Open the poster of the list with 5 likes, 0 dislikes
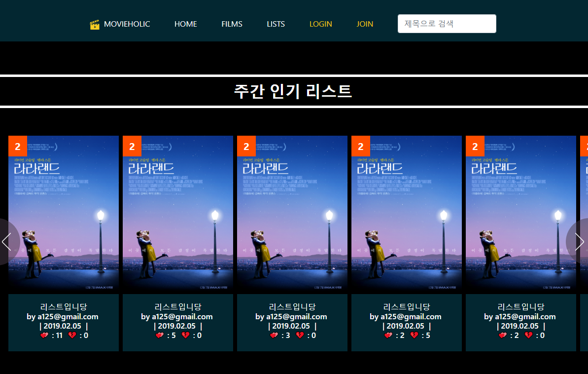588x374 pixels. 178,215
